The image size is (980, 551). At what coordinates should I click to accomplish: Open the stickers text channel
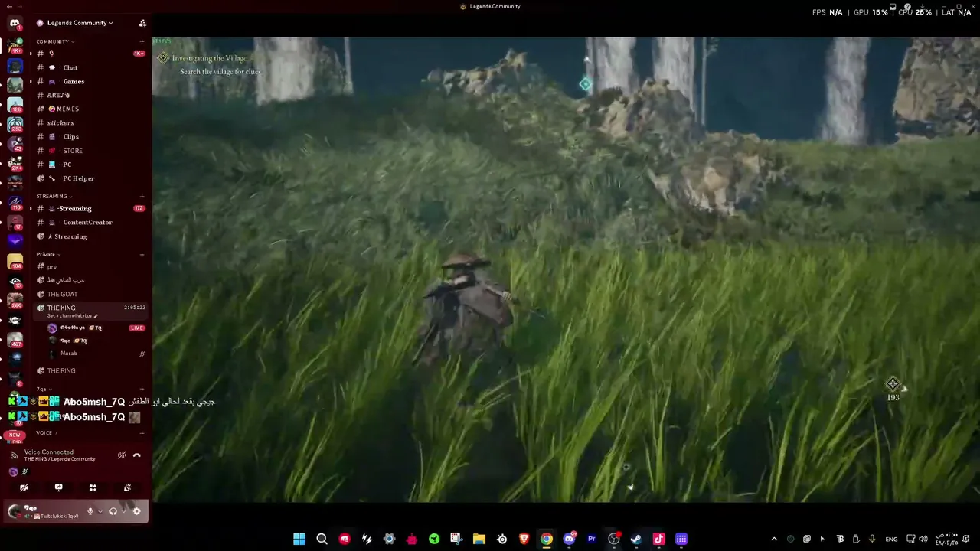tap(90, 122)
